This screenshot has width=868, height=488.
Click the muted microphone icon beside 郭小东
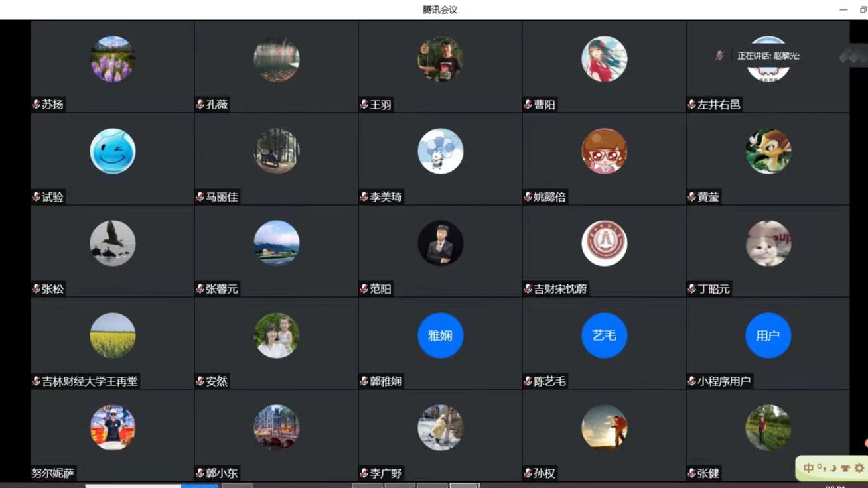click(x=200, y=473)
